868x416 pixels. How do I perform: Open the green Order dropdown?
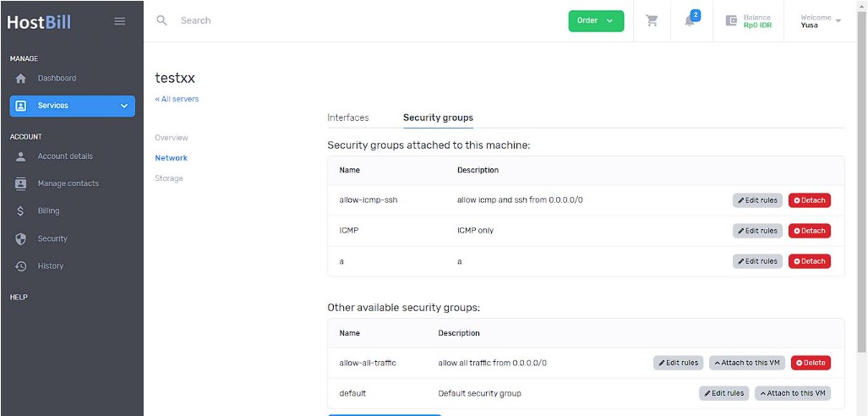[x=596, y=21]
